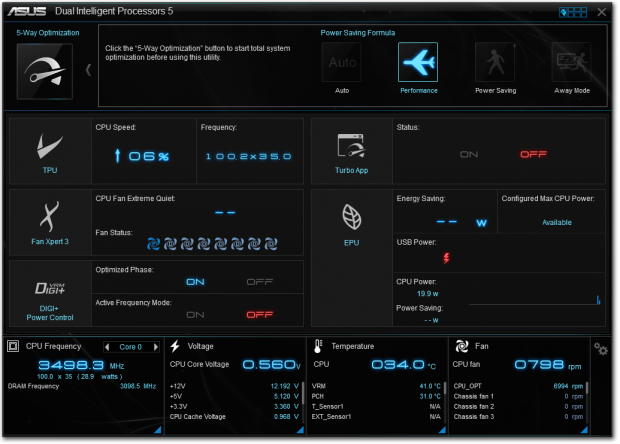The width and height of the screenshot is (620, 444).
Task: Turn Active Frequency Mode ON
Action: pos(195,314)
